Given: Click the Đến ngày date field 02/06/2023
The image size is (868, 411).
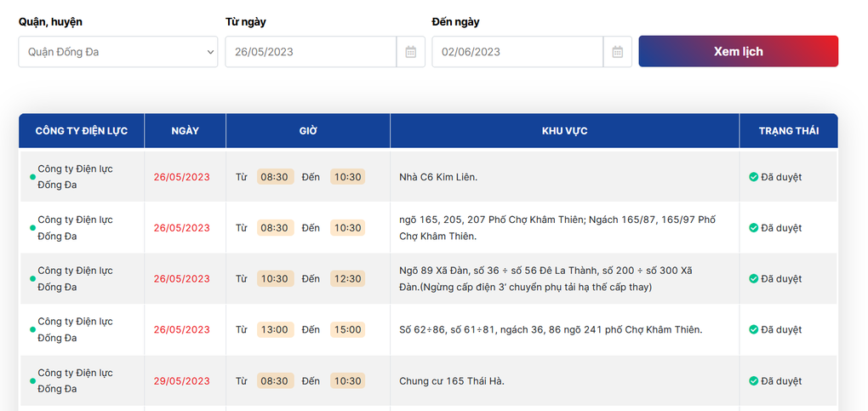Looking at the screenshot, I should pyautogui.click(x=517, y=52).
